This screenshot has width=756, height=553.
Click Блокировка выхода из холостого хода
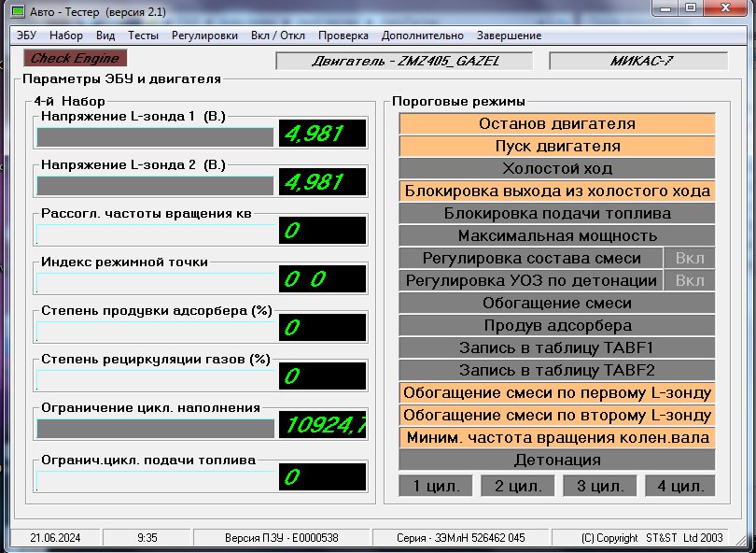coord(557,191)
